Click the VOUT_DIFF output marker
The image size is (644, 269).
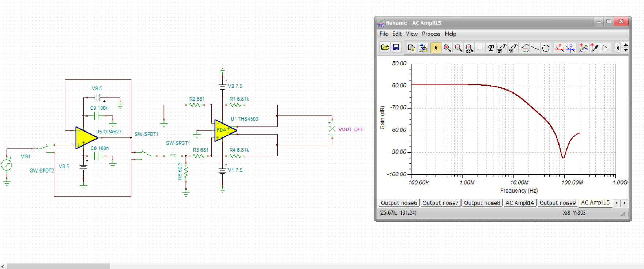click(332, 129)
